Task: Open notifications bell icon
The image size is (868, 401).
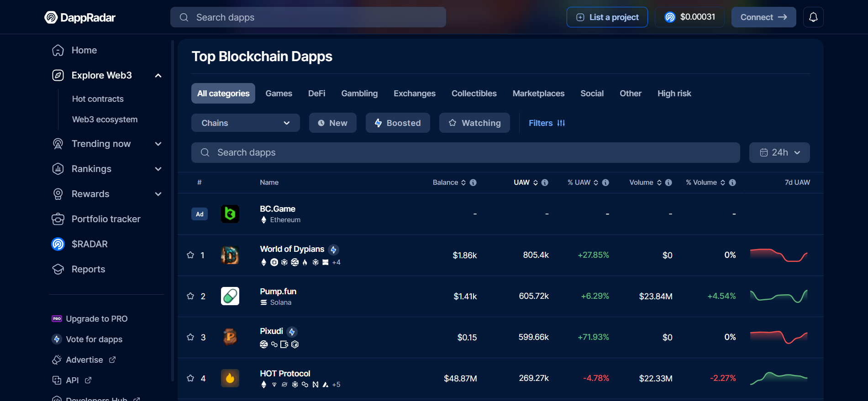Action: pos(813,17)
